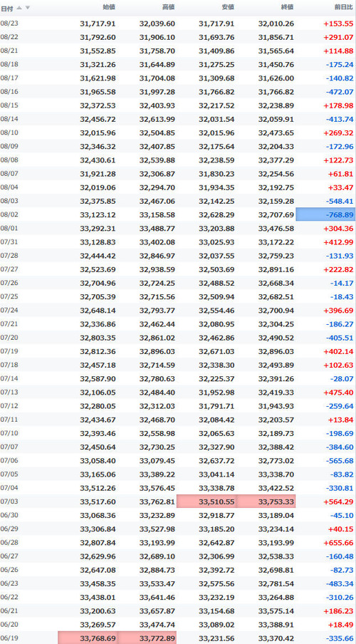This screenshot has width=356, height=644.
Task: Select the +475.40 change value
Action: click(x=338, y=393)
